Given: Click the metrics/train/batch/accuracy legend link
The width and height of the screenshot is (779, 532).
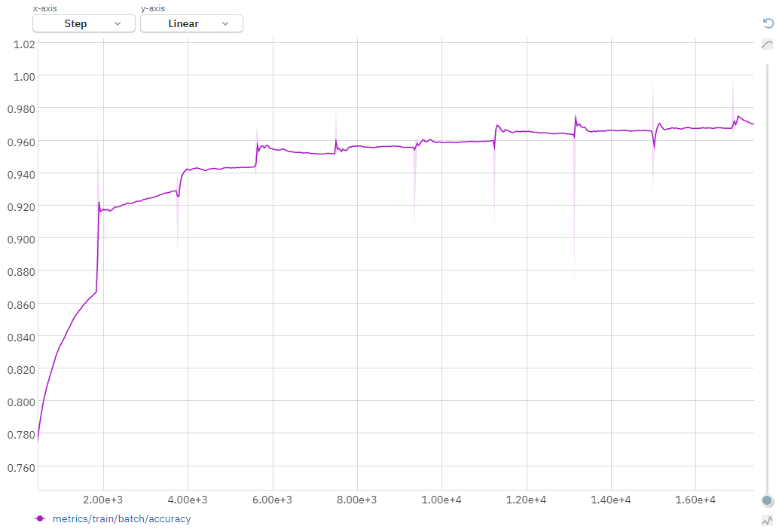Looking at the screenshot, I should tap(121, 519).
